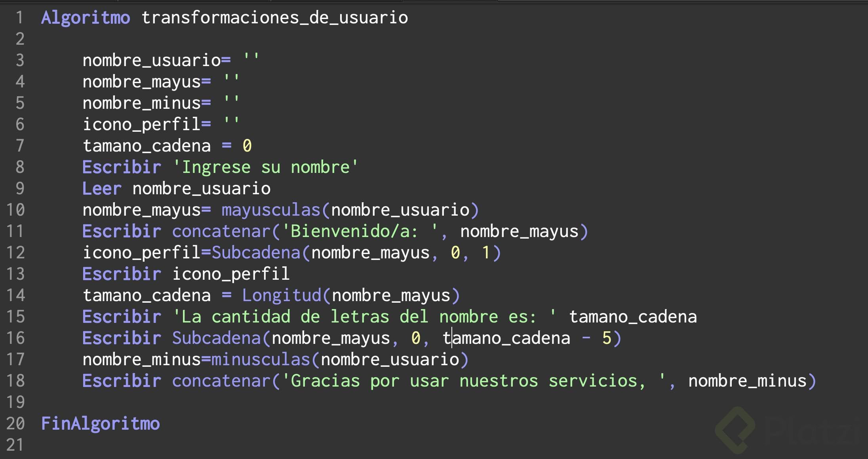The image size is (868, 459).
Task: Click the Leer keyword on line 9
Action: 102,189
